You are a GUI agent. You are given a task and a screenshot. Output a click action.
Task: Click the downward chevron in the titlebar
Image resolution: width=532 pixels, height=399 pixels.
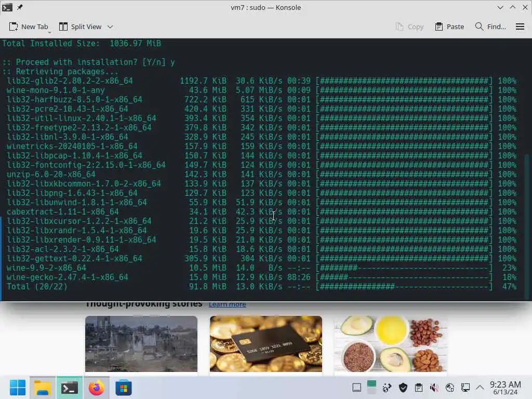[500, 7]
